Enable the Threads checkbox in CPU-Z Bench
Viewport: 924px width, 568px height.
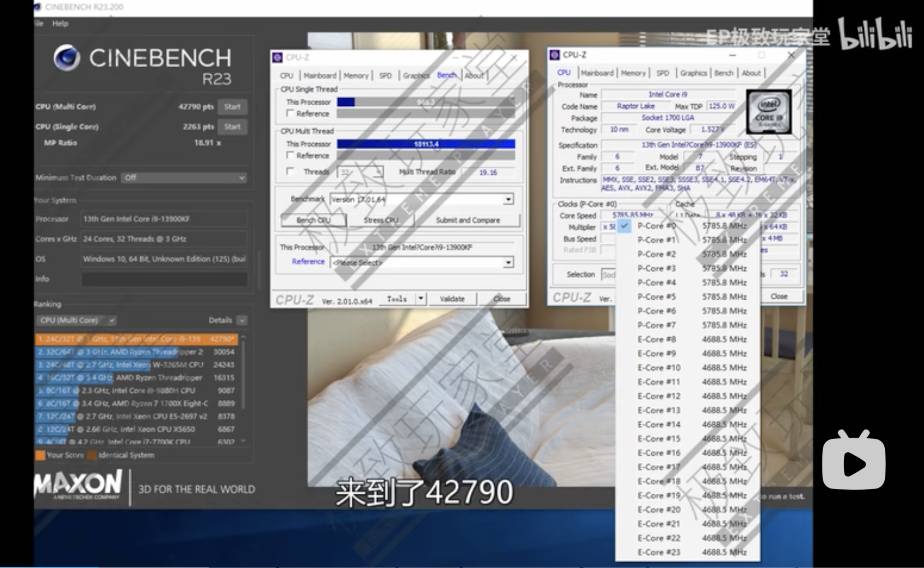(290, 171)
